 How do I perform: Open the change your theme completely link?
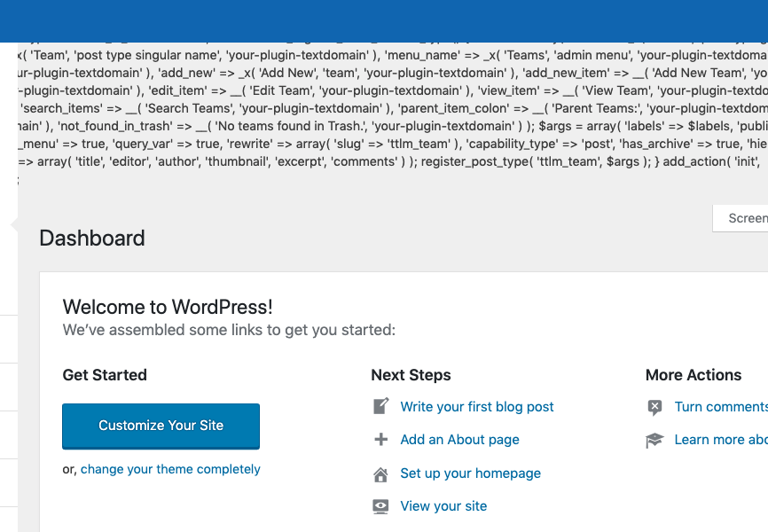tap(170, 469)
